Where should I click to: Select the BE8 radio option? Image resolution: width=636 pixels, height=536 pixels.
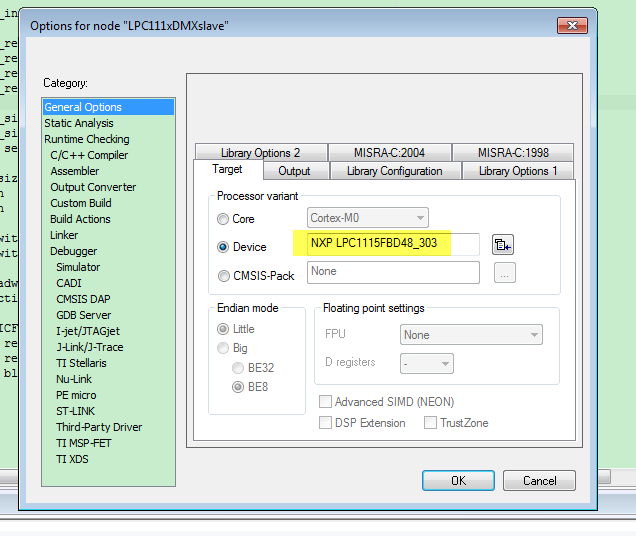click(x=238, y=387)
